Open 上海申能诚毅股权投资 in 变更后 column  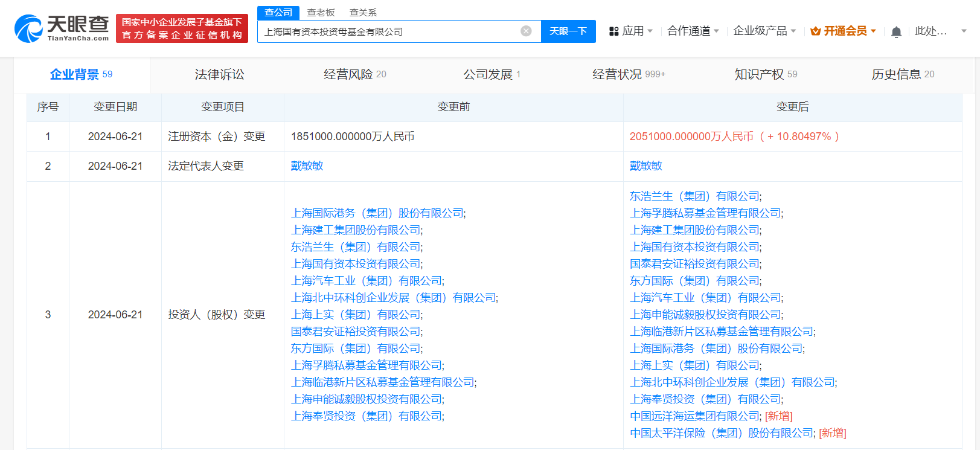tap(705, 315)
